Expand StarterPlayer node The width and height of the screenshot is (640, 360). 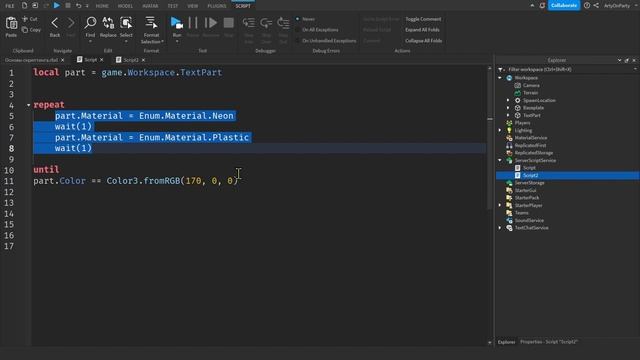coord(500,205)
